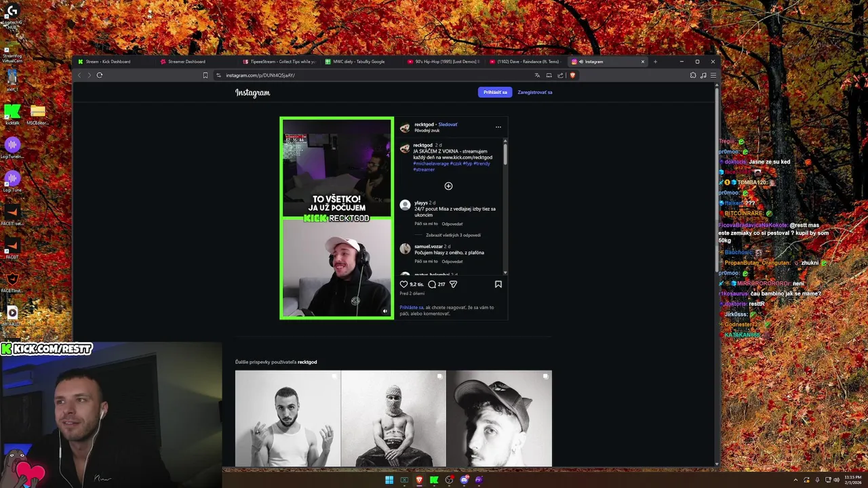Save the post with the bookmark icon
This screenshot has width=868, height=488.
point(498,285)
